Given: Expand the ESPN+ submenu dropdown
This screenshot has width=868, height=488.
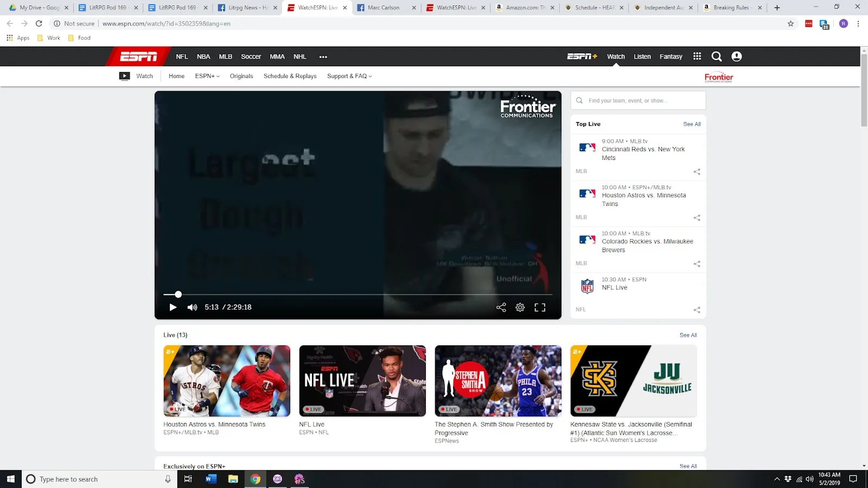Looking at the screenshot, I should 207,76.
